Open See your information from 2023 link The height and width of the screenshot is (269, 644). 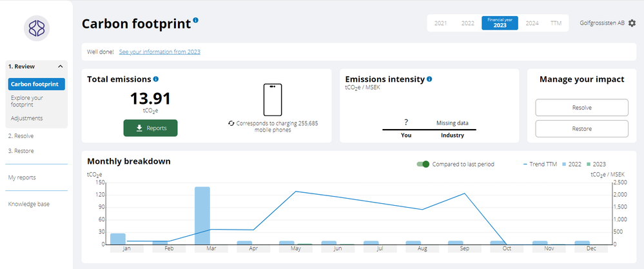159,52
